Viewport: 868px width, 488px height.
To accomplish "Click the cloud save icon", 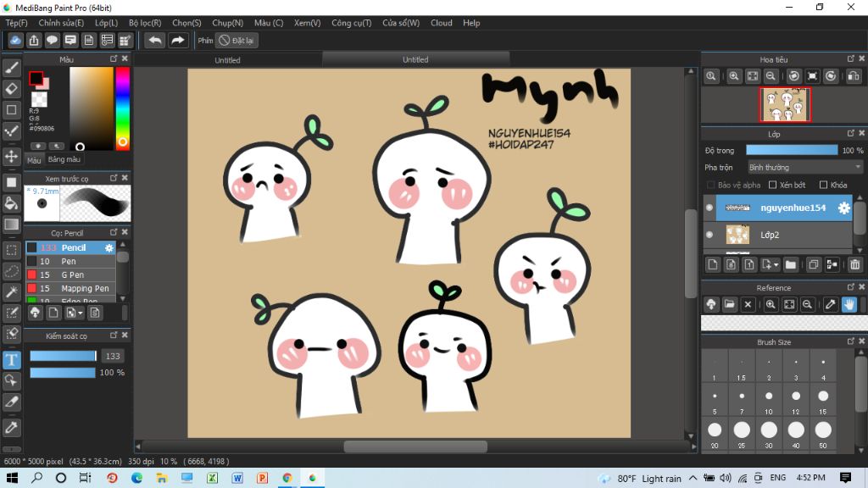I will [x=15, y=41].
